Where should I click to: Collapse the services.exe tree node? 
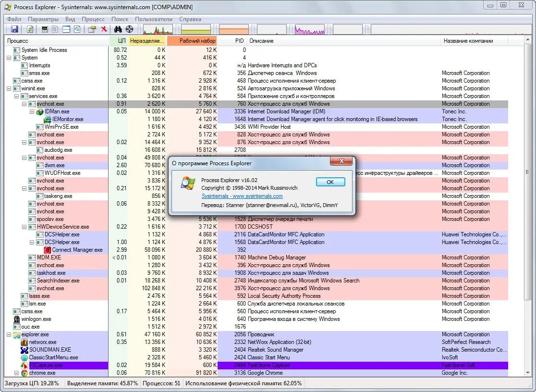[16, 96]
